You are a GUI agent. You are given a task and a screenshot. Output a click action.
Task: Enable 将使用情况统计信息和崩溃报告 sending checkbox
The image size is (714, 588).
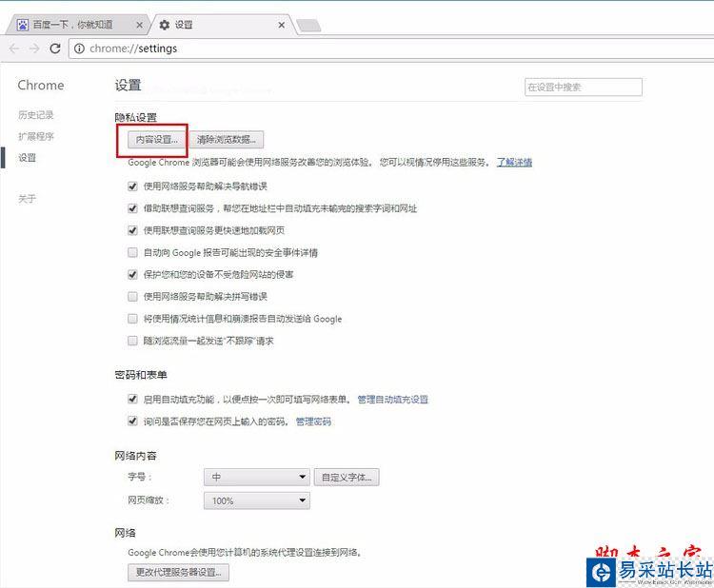coord(132,319)
